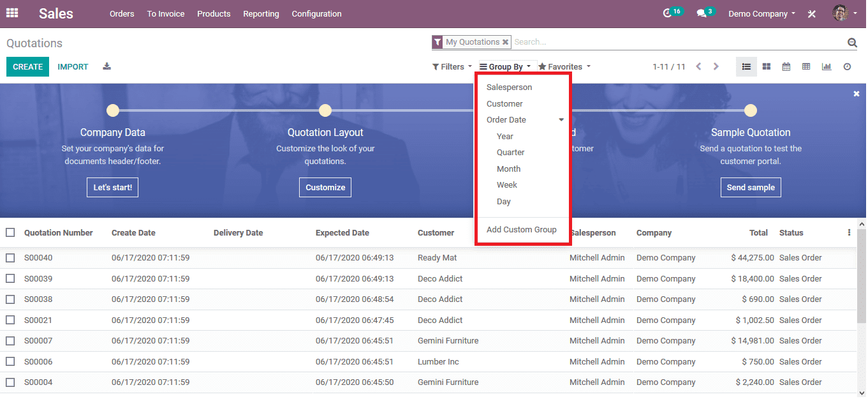
Task: Focus the Search input field
Action: pos(679,42)
